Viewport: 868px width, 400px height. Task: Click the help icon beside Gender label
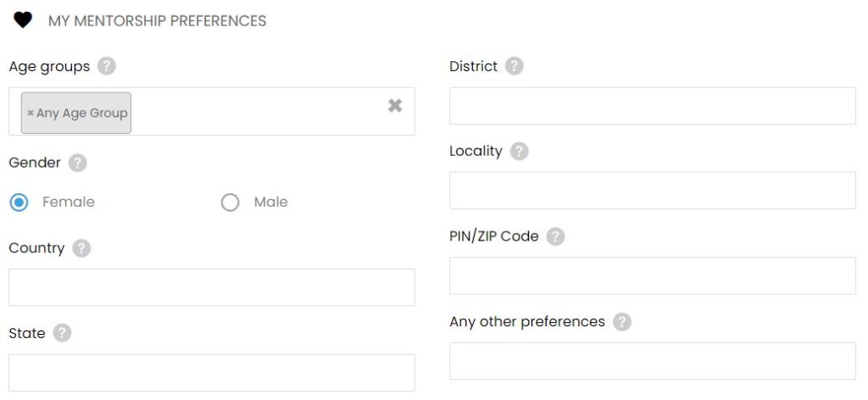coord(77,164)
